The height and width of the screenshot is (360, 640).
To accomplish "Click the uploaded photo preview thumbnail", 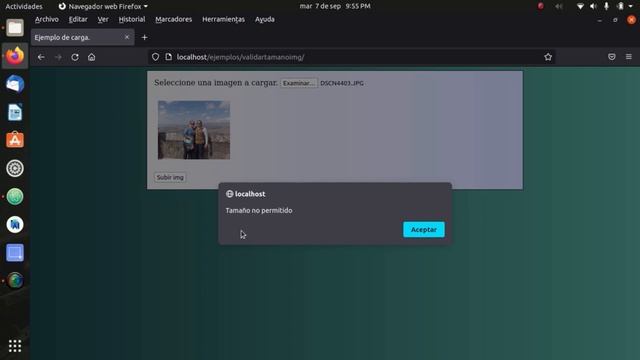I will [194, 130].
